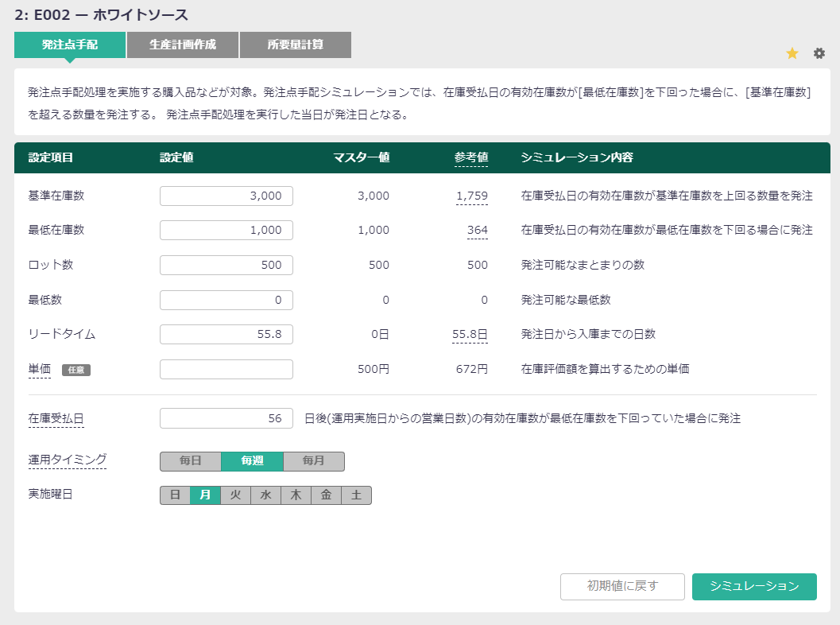
Task: Click the 在庫受払日 input showing 56
Action: coord(226,418)
